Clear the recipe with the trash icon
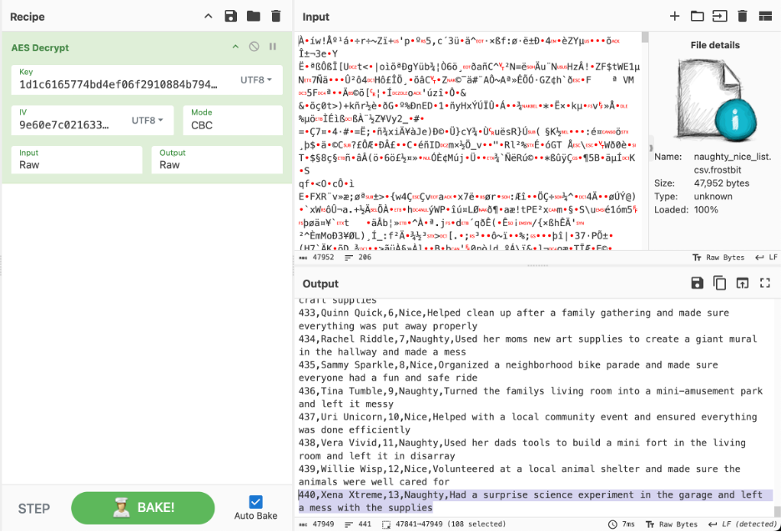The height and width of the screenshot is (532, 781). [x=275, y=17]
